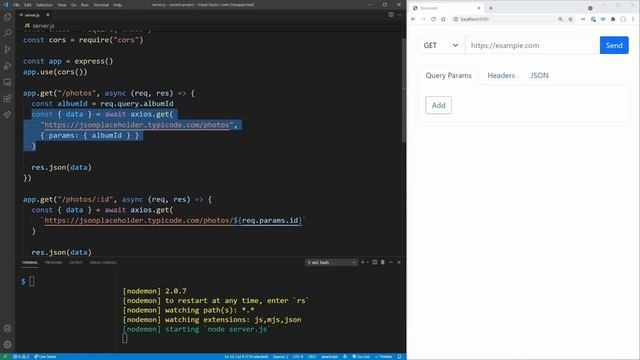Click Go Live in the status bar
This screenshot has height=360, width=640.
[360, 357]
